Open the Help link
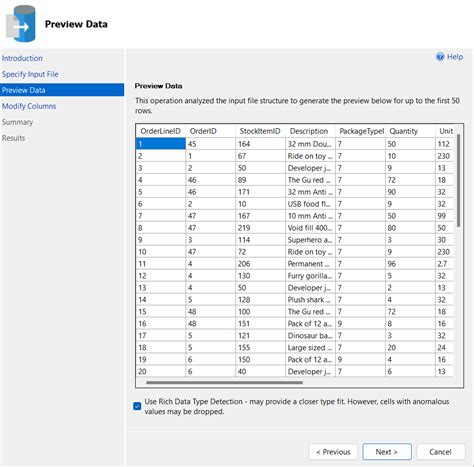The image size is (474, 467). [x=455, y=57]
